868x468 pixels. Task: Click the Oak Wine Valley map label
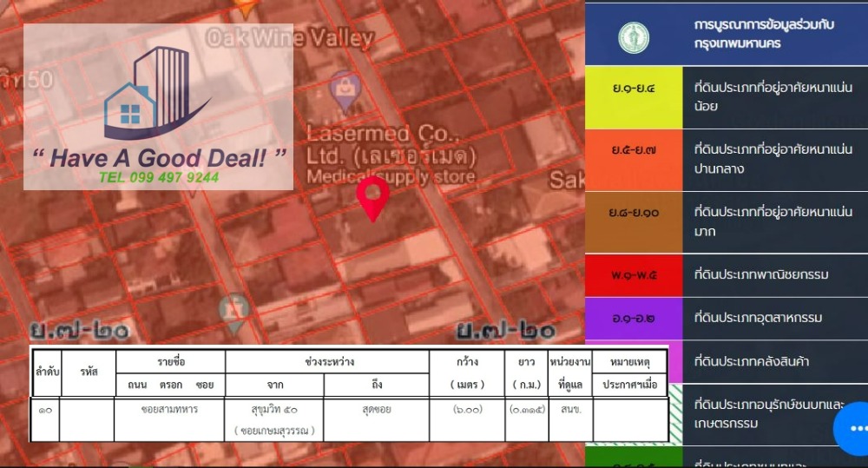click(290, 38)
